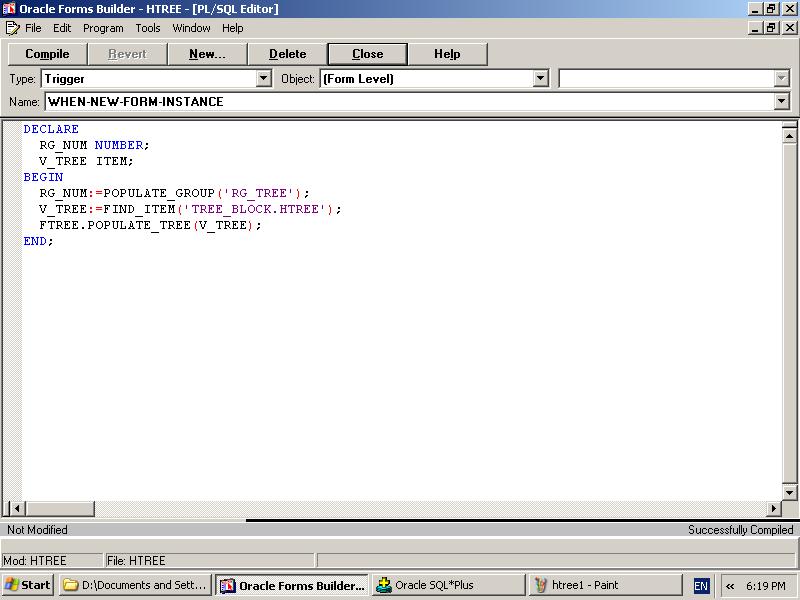Open the Name dropdown for WHEN-NEW-FORM-INSTANCE
The image size is (800, 600).
click(781, 102)
